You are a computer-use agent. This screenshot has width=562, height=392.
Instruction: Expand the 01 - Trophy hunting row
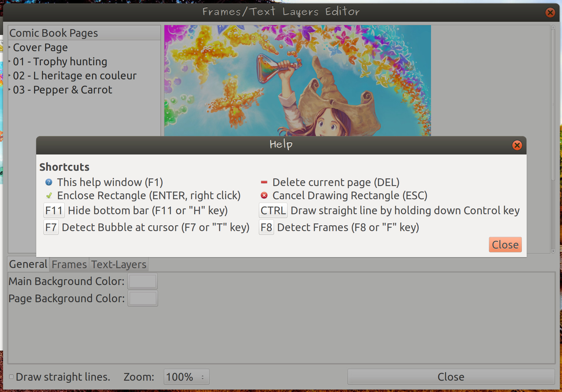point(10,61)
